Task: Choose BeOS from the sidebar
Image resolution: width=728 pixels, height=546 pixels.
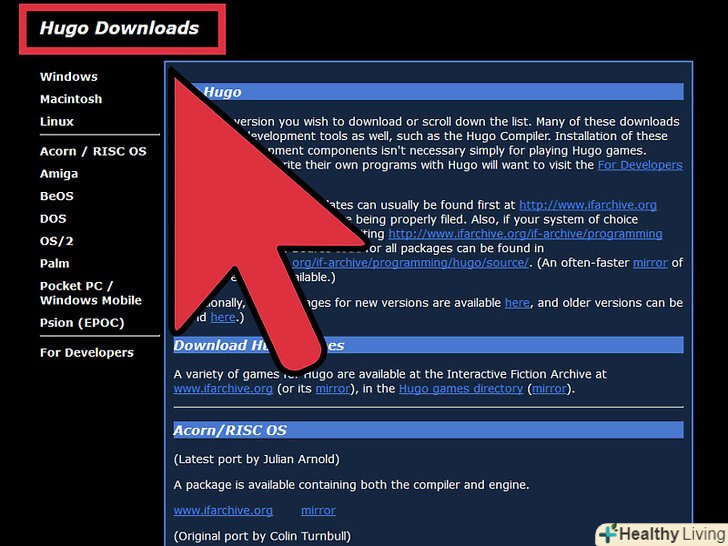Action: click(x=57, y=196)
